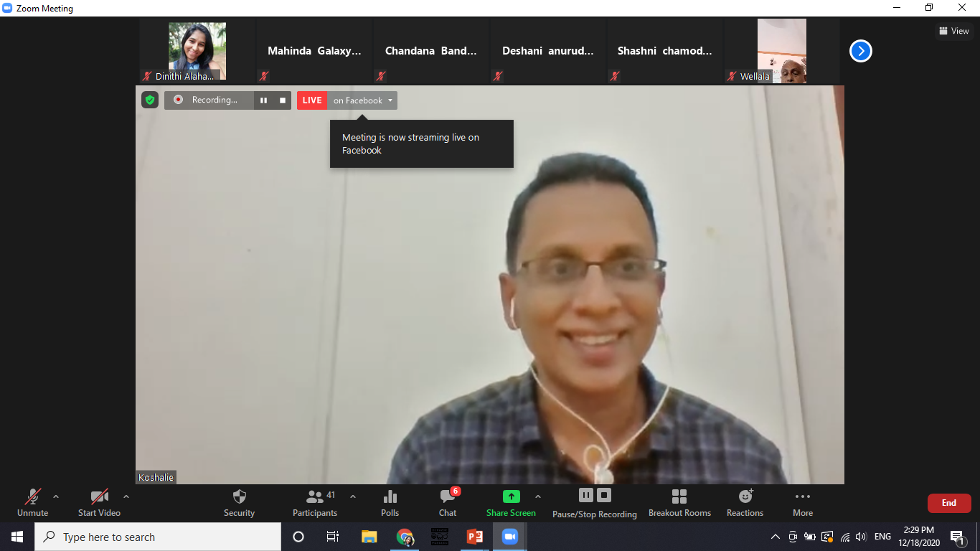The width and height of the screenshot is (980, 551).
Task: Open the Reactions menu
Action: (x=745, y=502)
